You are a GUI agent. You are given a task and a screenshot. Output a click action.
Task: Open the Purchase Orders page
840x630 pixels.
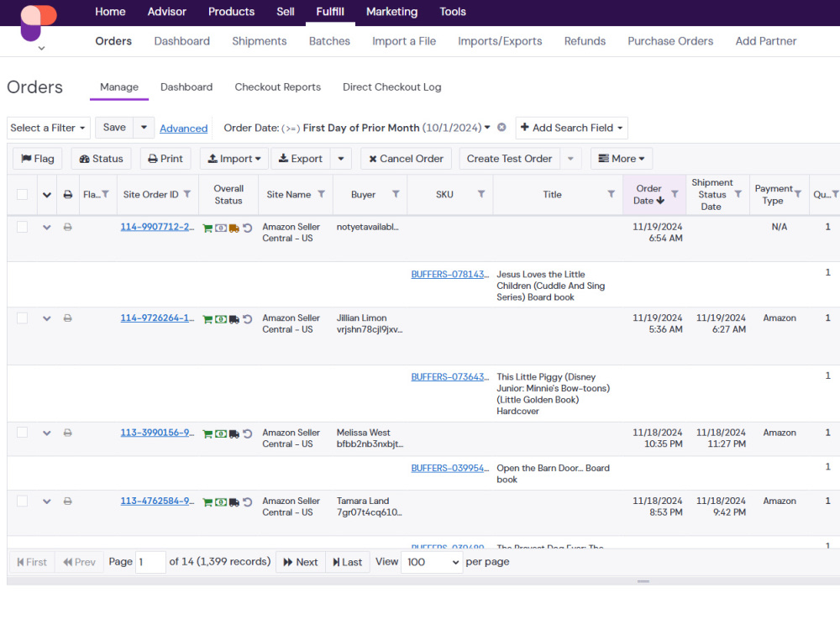[670, 41]
